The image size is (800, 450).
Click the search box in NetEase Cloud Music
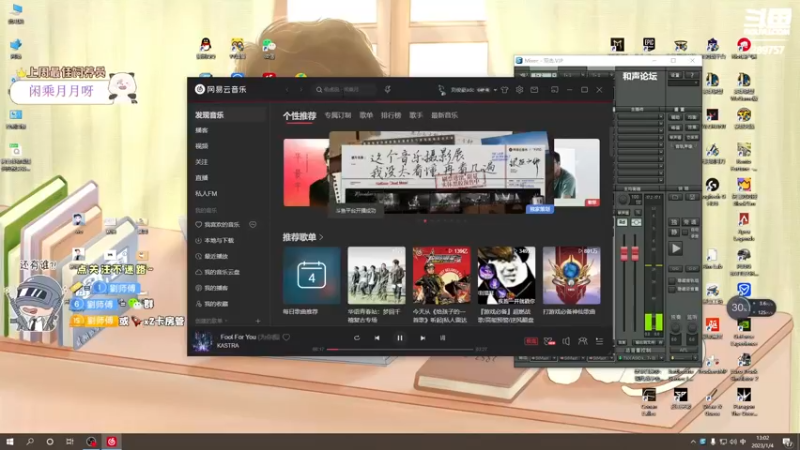[x=344, y=90]
